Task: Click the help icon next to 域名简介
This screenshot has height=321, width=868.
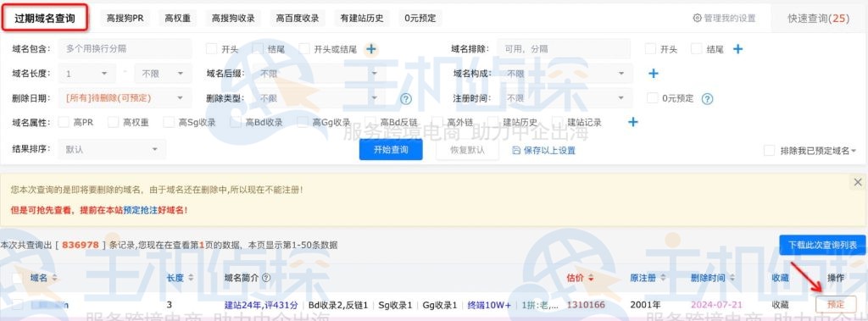Action: coord(265,278)
